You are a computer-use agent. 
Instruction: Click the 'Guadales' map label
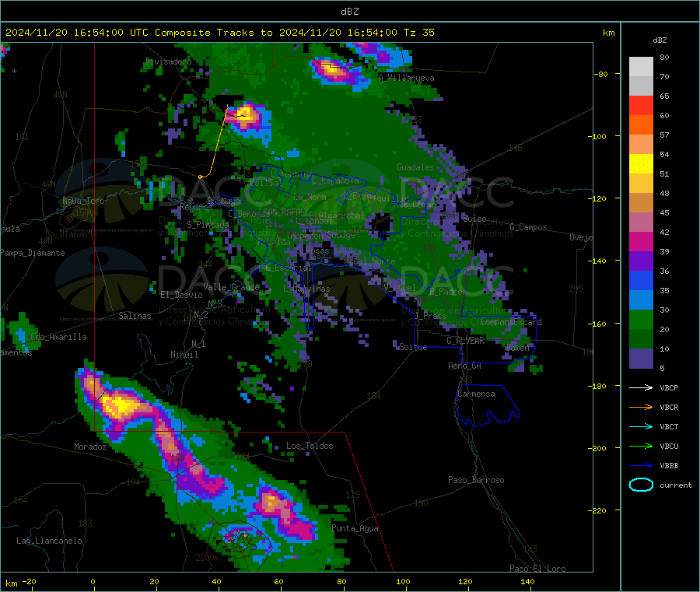coord(415,167)
